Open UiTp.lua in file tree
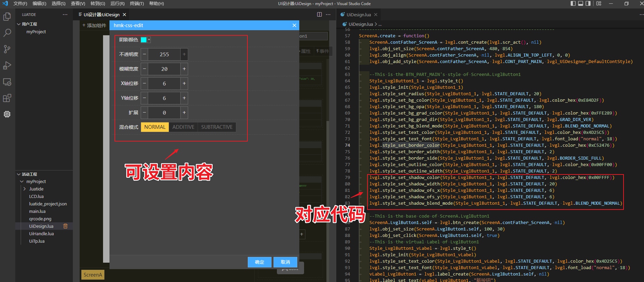 point(37,241)
